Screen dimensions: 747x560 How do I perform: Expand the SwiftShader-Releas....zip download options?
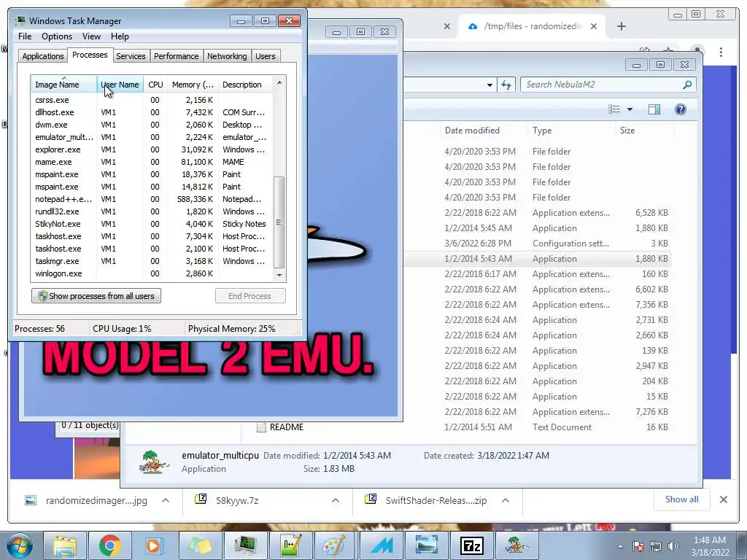coord(506,500)
